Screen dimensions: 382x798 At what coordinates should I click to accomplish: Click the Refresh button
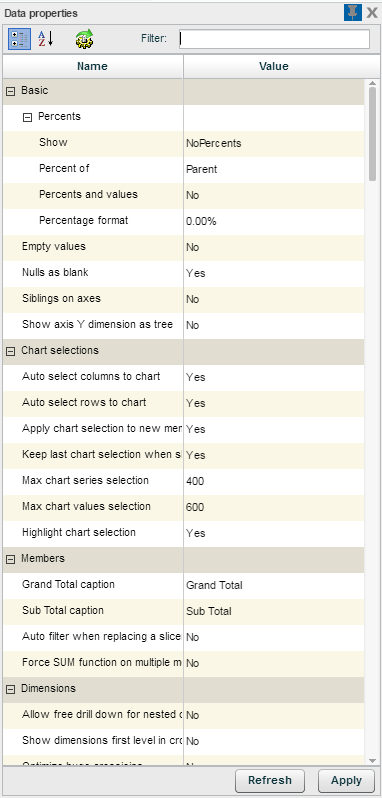pos(270,780)
